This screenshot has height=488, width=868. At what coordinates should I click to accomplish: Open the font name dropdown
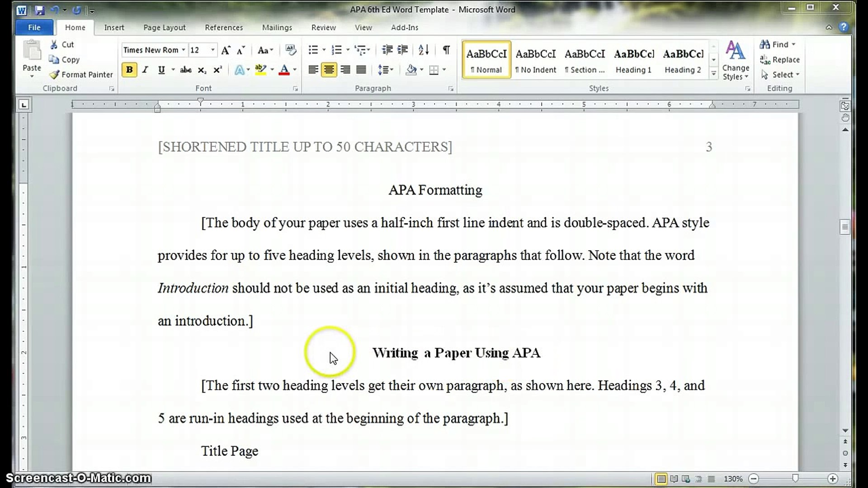(x=184, y=50)
